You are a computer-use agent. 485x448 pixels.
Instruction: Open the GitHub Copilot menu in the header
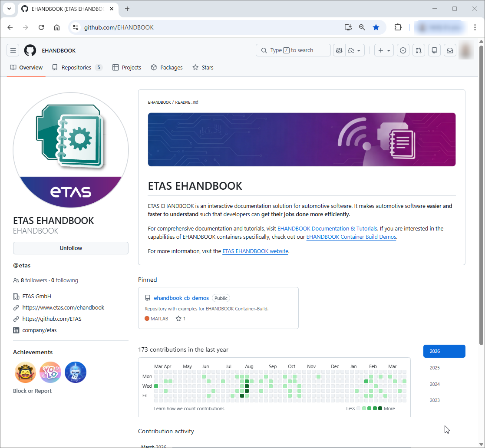(x=339, y=50)
